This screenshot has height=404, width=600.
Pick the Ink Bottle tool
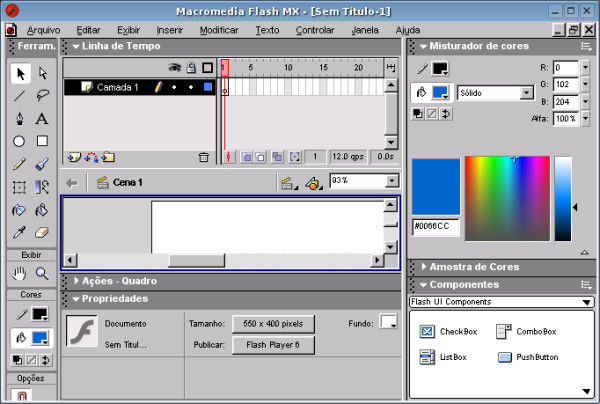click(x=20, y=210)
